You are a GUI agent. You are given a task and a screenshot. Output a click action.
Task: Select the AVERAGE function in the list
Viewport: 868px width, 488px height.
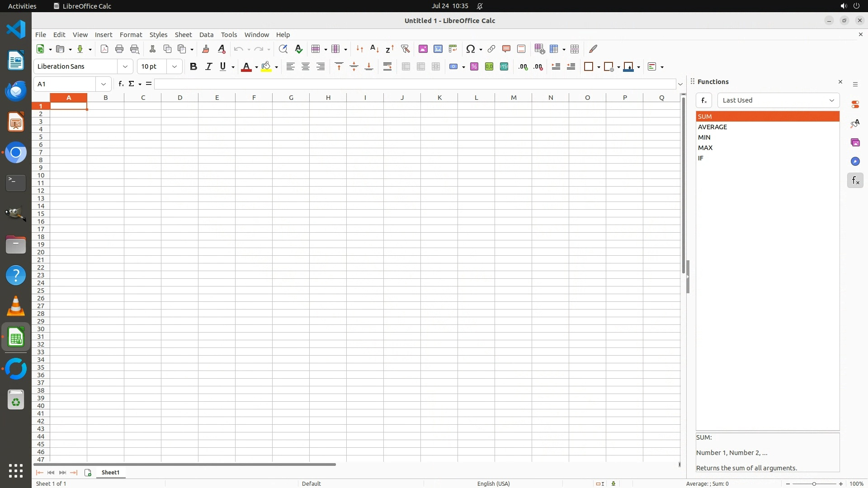click(x=712, y=127)
